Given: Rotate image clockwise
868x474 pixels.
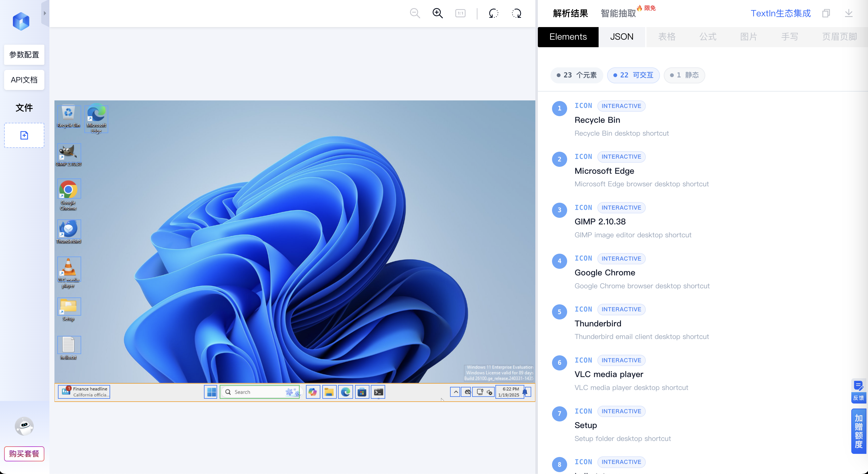Looking at the screenshot, I should pyautogui.click(x=516, y=14).
